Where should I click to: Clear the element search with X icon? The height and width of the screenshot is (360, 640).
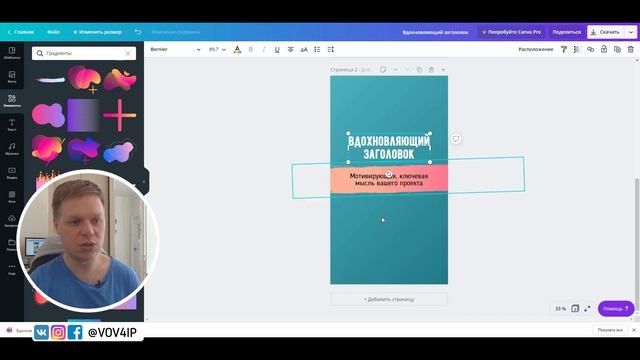click(128, 53)
